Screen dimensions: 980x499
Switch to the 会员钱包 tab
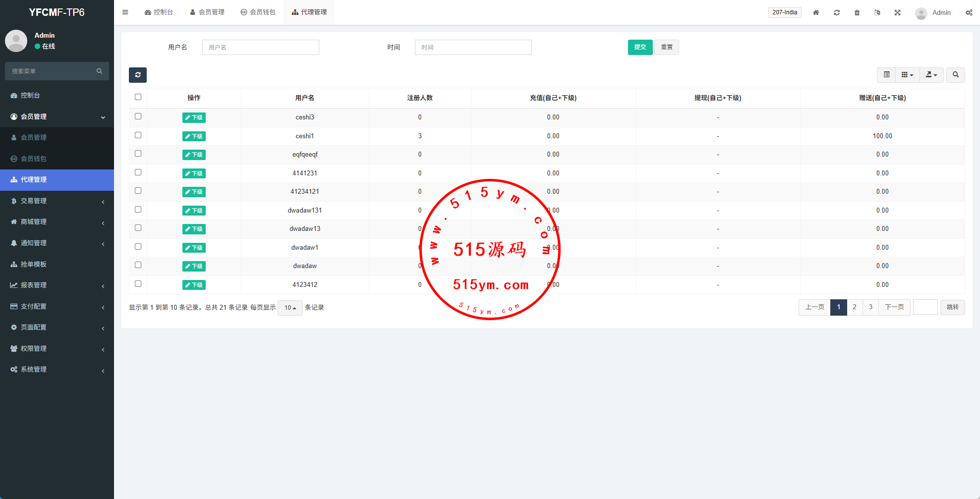click(x=258, y=12)
